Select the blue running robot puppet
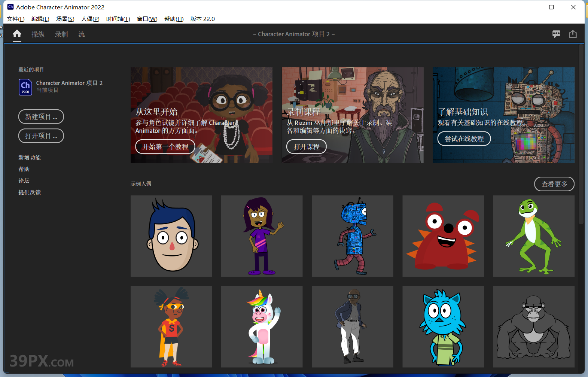 [353, 236]
